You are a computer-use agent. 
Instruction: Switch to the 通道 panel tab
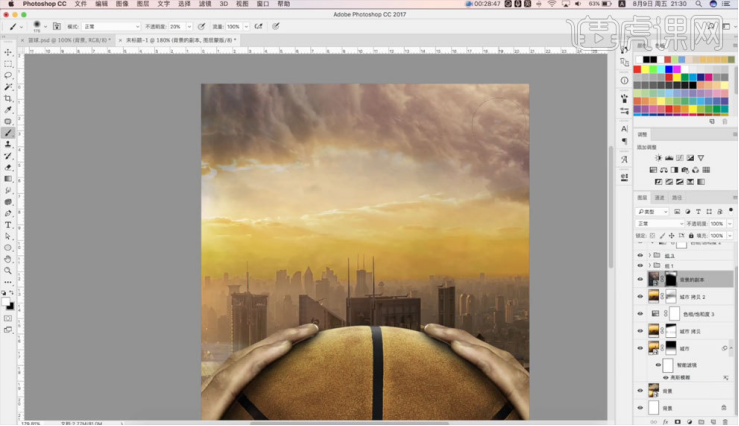pos(661,199)
